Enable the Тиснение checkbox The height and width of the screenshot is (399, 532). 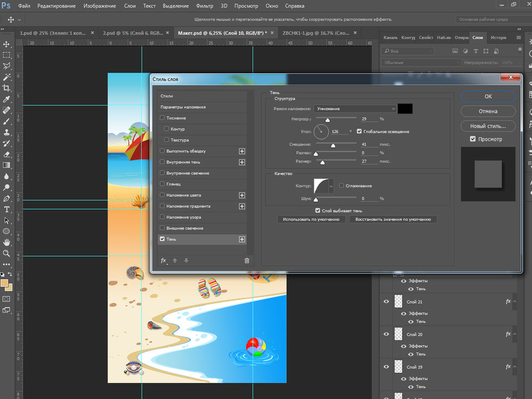[x=162, y=118]
